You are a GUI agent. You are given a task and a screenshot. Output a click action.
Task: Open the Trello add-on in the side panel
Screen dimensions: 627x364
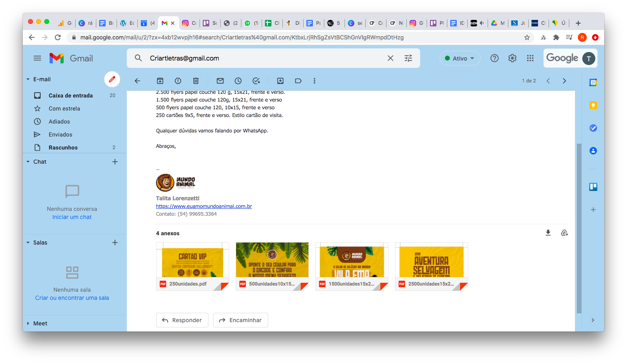[x=593, y=187]
